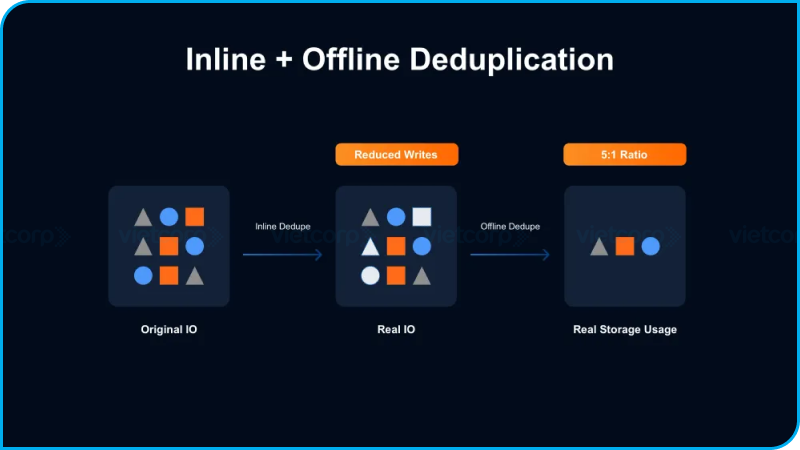Select gray triangle in Real Storage Usage panel
Viewport: 800px width, 450px height.
pos(599,246)
